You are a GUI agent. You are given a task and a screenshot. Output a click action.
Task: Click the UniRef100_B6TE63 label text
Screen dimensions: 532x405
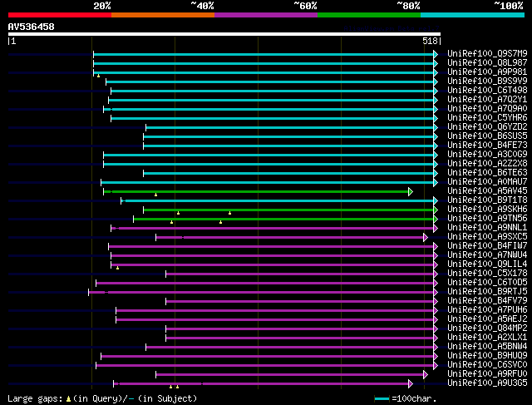click(x=487, y=173)
